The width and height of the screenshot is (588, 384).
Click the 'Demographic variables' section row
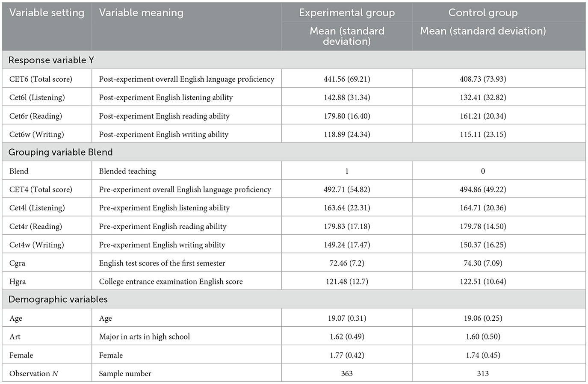pyautogui.click(x=294, y=299)
